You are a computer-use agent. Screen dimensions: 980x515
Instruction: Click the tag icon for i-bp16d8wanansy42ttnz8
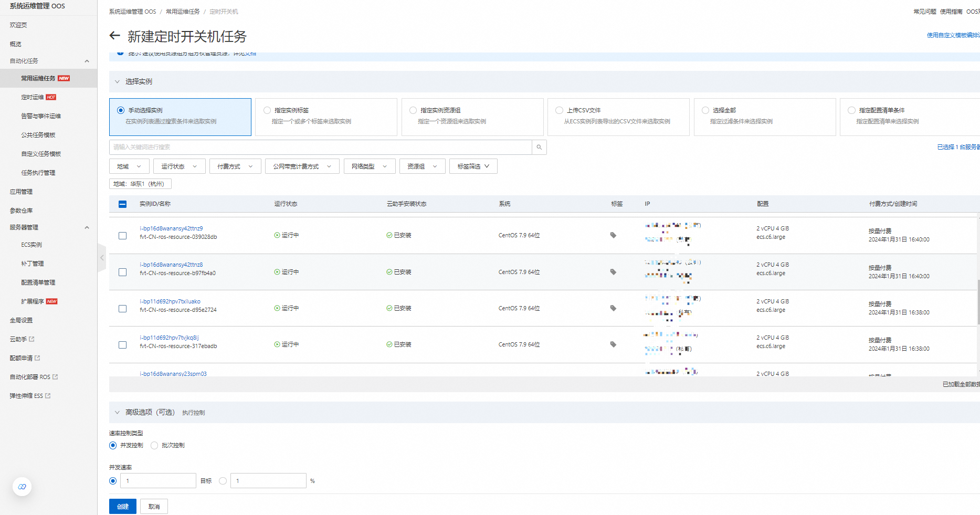coord(613,272)
